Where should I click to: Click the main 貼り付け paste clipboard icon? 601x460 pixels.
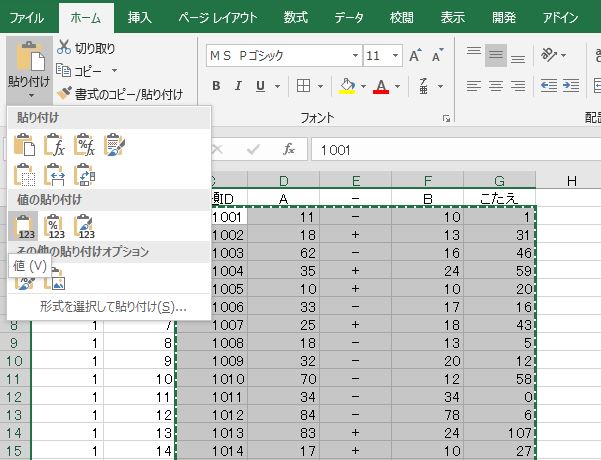click(x=30, y=57)
